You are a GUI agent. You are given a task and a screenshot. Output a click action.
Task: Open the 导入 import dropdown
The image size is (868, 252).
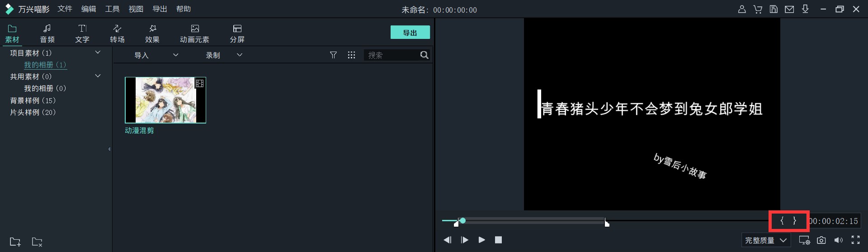pos(156,55)
